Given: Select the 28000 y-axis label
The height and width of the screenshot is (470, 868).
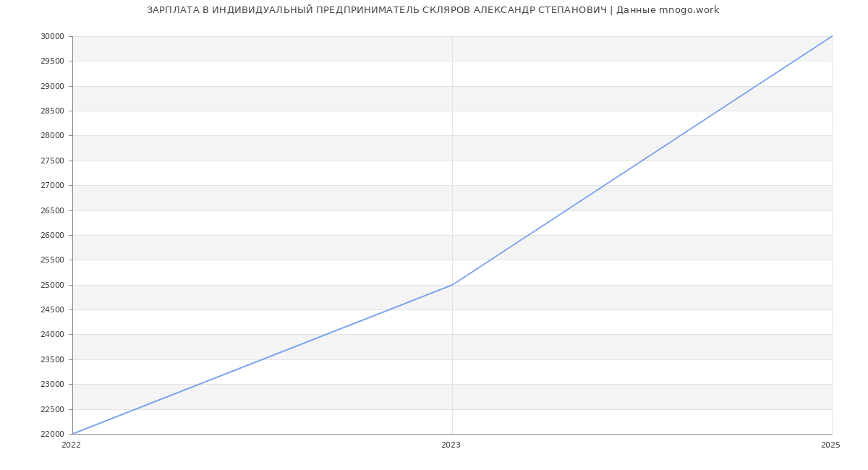Looking at the screenshot, I should (x=52, y=136).
